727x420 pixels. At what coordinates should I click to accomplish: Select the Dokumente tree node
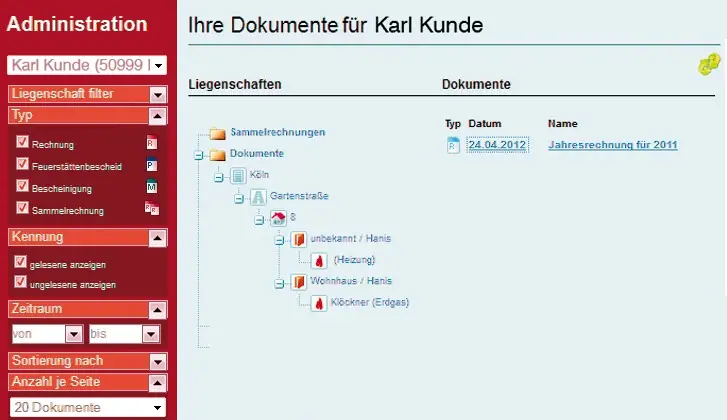[x=257, y=154]
